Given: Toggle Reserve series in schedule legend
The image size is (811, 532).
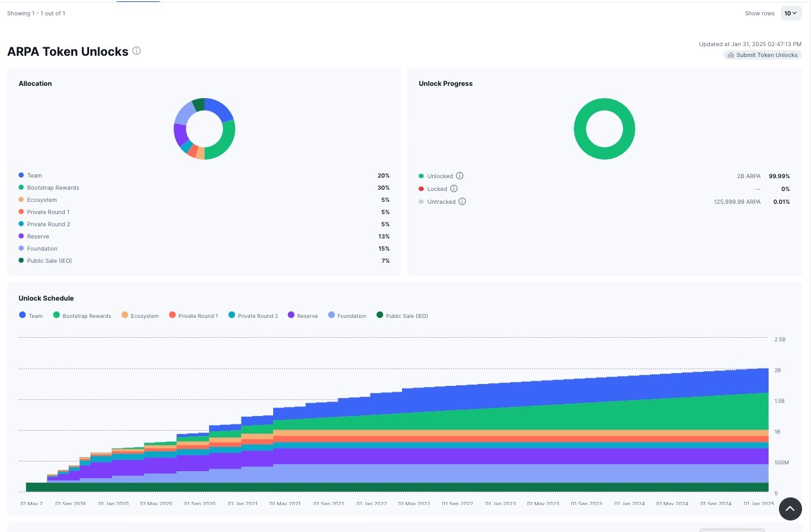Looking at the screenshot, I should 303,315.
